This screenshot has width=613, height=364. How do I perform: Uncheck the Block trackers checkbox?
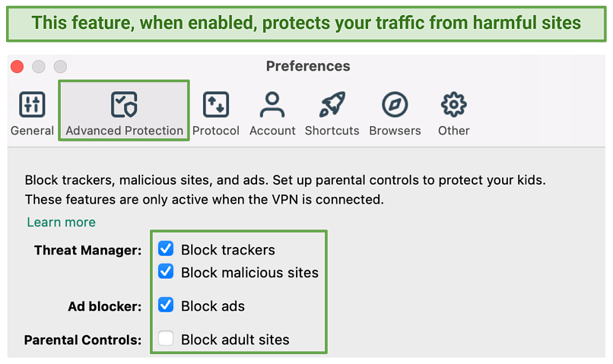pyautogui.click(x=166, y=249)
